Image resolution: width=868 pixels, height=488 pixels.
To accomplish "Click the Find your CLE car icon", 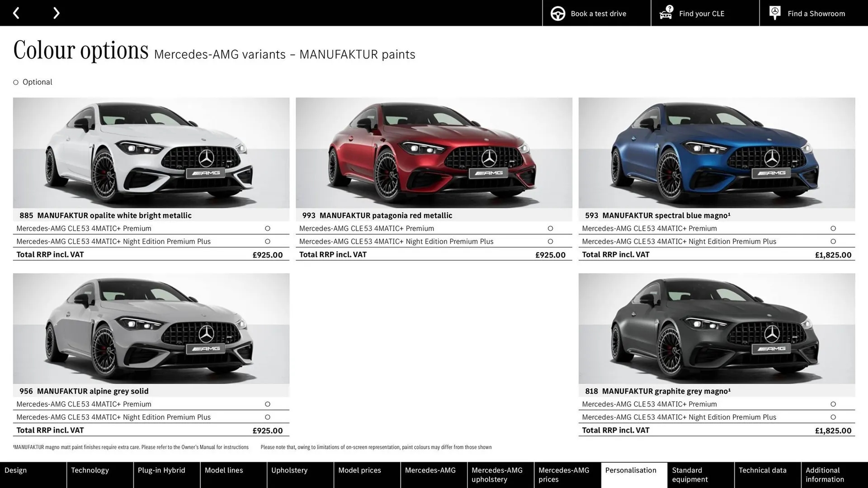I will pos(665,13).
